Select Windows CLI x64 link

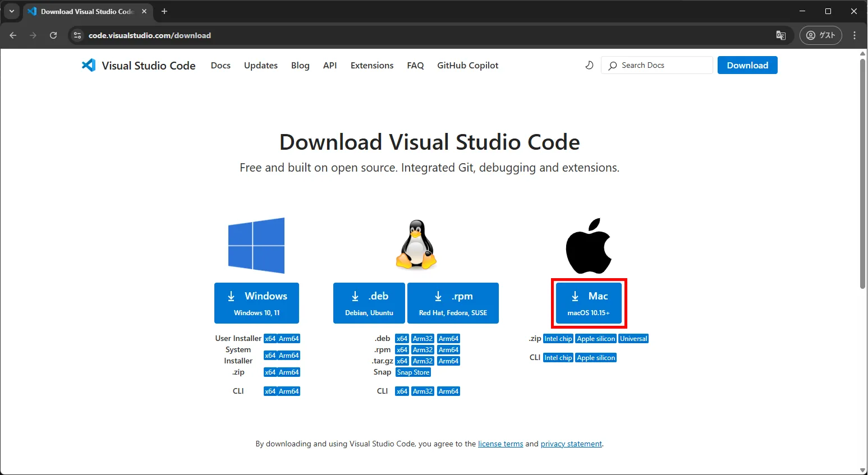(270, 391)
